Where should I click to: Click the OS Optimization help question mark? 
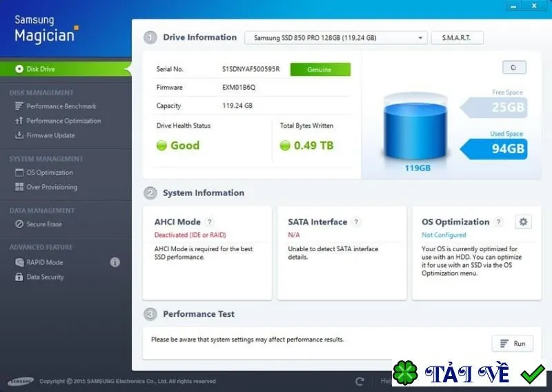click(498, 222)
